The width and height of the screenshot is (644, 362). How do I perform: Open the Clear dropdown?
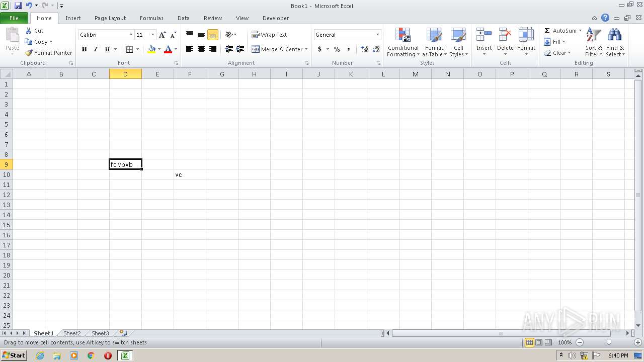point(557,53)
